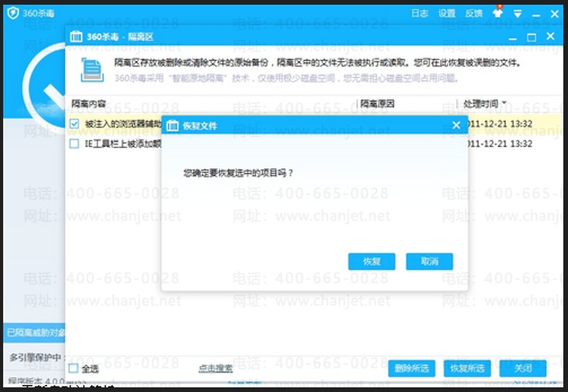The height and width of the screenshot is (392, 568).
Task: Click the 删除所选 button
Action: tap(411, 369)
